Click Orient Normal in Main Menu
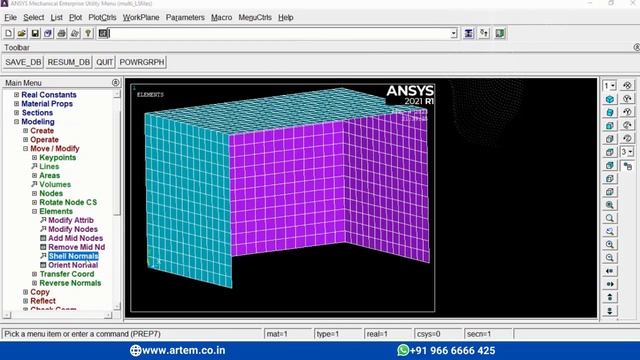The height and width of the screenshot is (360, 640). click(x=73, y=265)
